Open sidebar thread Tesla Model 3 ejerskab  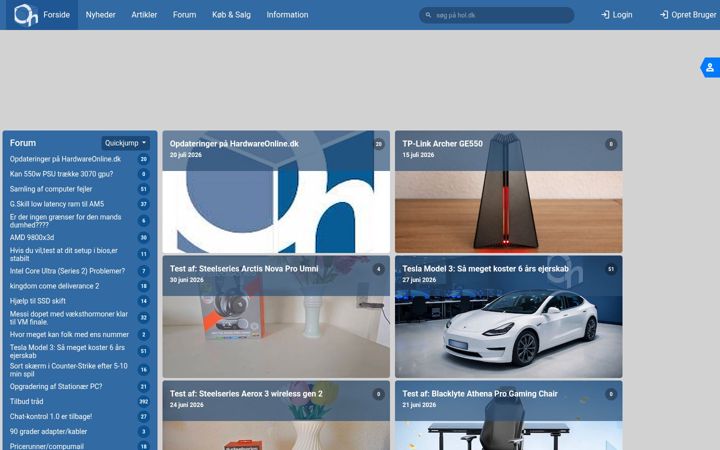coord(68,351)
